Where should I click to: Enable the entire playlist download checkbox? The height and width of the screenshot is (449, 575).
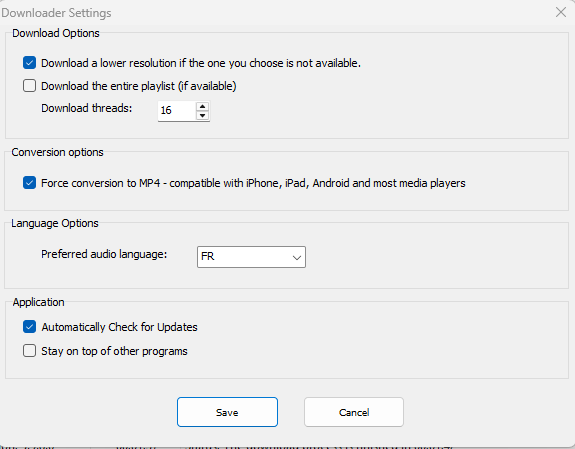click(x=29, y=86)
